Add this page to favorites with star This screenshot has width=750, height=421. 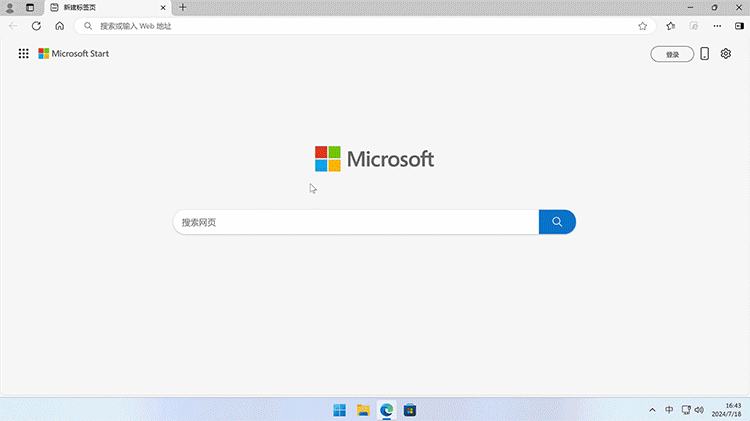pos(642,26)
